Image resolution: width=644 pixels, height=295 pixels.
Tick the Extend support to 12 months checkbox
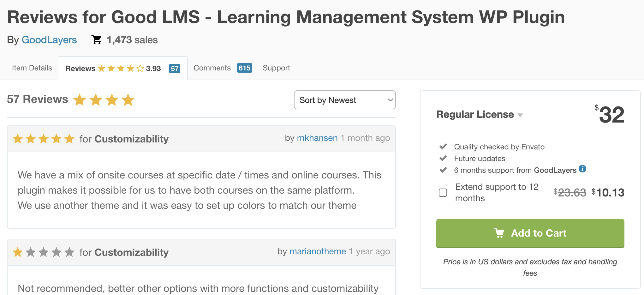(443, 193)
